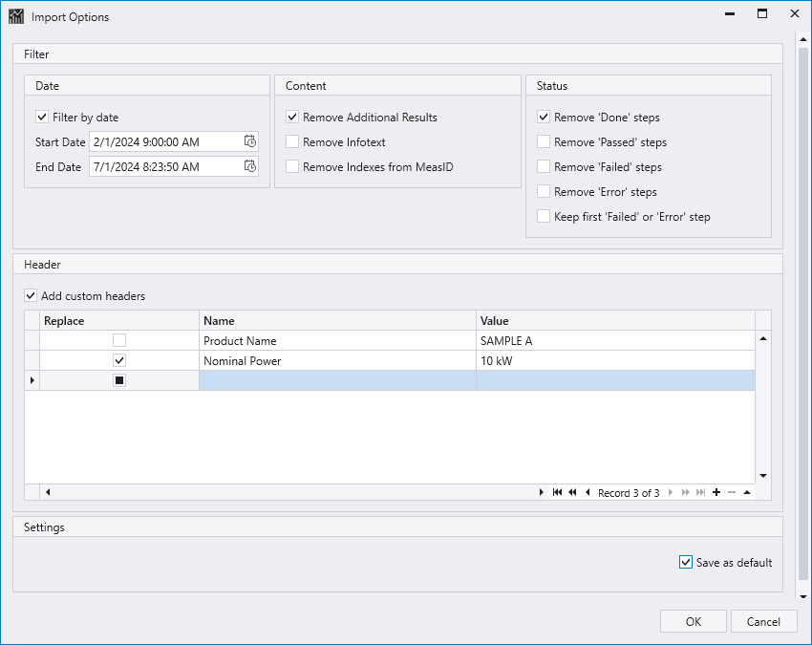Check Remove 'Passed' steps
The width and height of the screenshot is (812, 645).
click(x=544, y=141)
